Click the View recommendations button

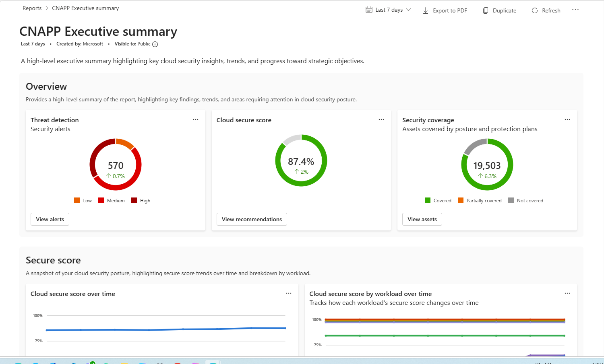[252, 219]
